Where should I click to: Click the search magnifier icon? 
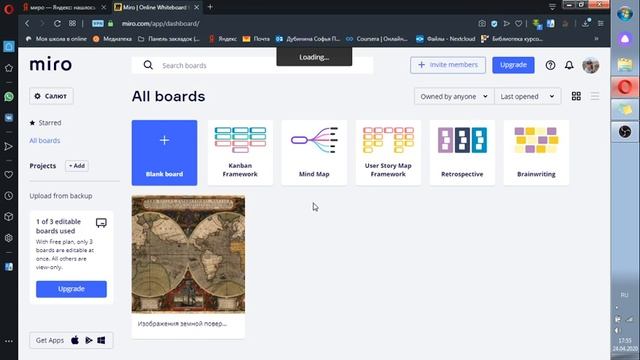pos(148,65)
